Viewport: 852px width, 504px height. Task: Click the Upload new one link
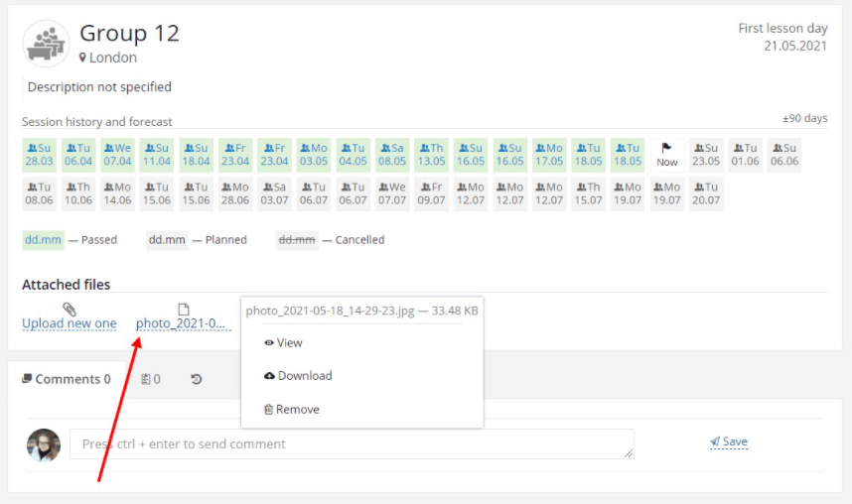click(69, 323)
